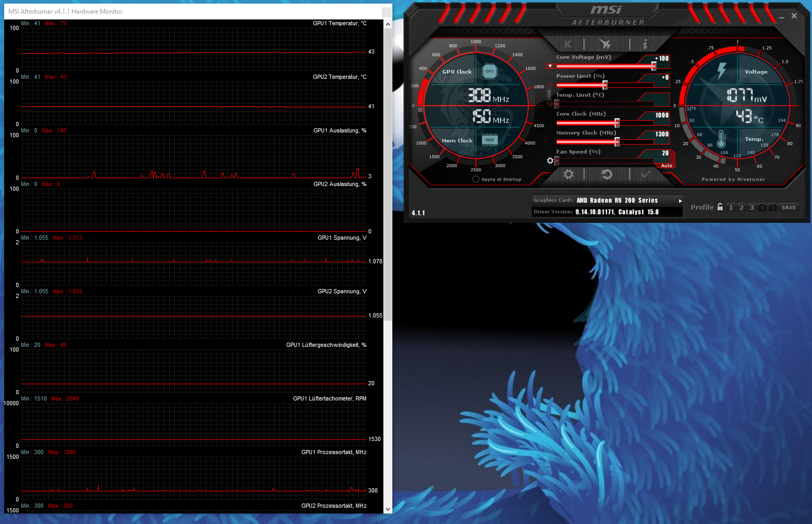This screenshot has width=812, height=524.
Task: Click the GPU1 Auslastung graph label
Action: pos(340,130)
